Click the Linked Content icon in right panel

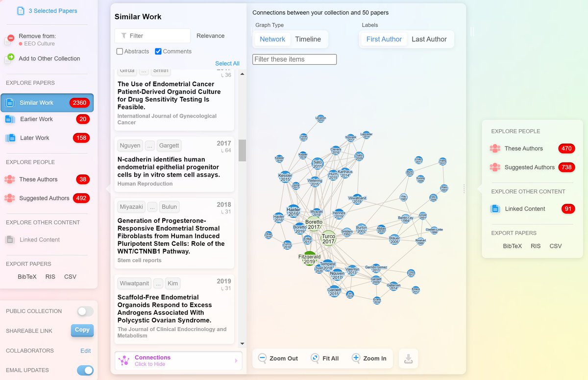coord(495,209)
